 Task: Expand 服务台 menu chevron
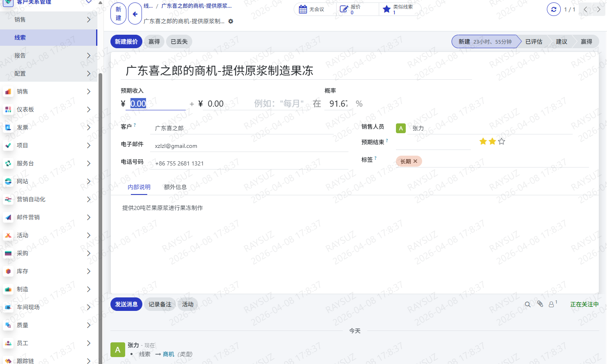pos(89,163)
